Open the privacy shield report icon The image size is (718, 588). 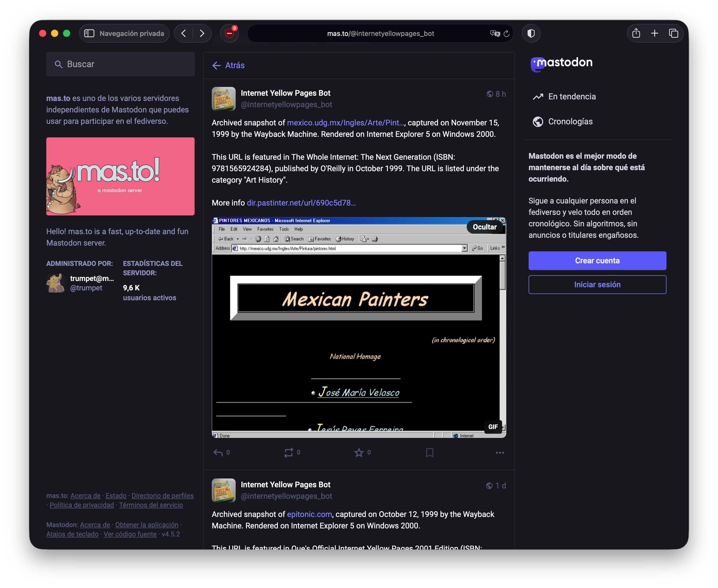pyautogui.click(x=531, y=33)
